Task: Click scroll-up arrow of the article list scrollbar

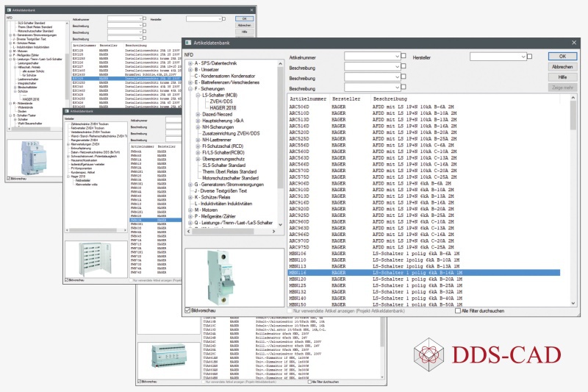Action: click(573, 98)
